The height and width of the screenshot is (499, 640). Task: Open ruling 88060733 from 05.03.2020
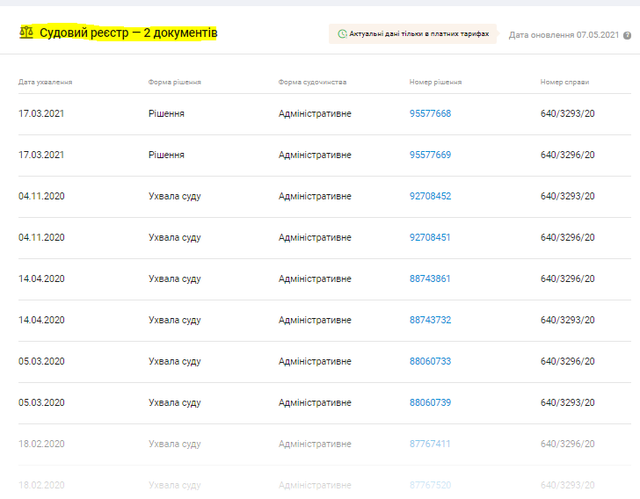[430, 361]
